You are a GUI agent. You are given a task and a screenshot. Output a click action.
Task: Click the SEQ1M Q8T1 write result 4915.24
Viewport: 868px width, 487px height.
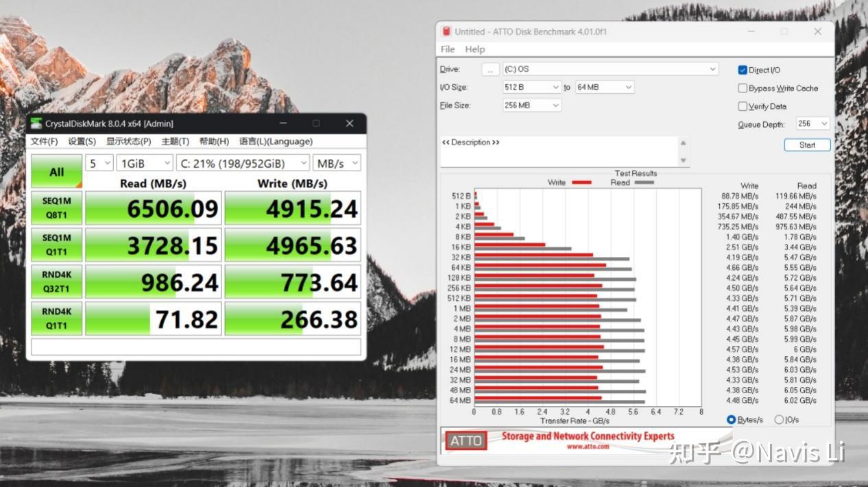(x=292, y=208)
